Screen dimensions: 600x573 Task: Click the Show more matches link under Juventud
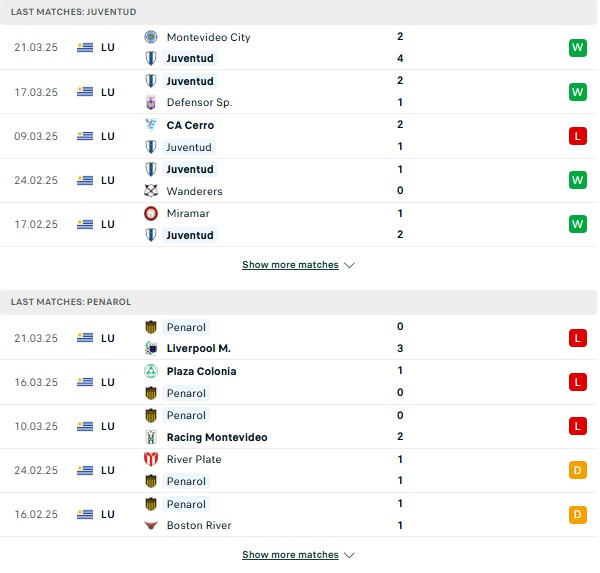click(290, 264)
